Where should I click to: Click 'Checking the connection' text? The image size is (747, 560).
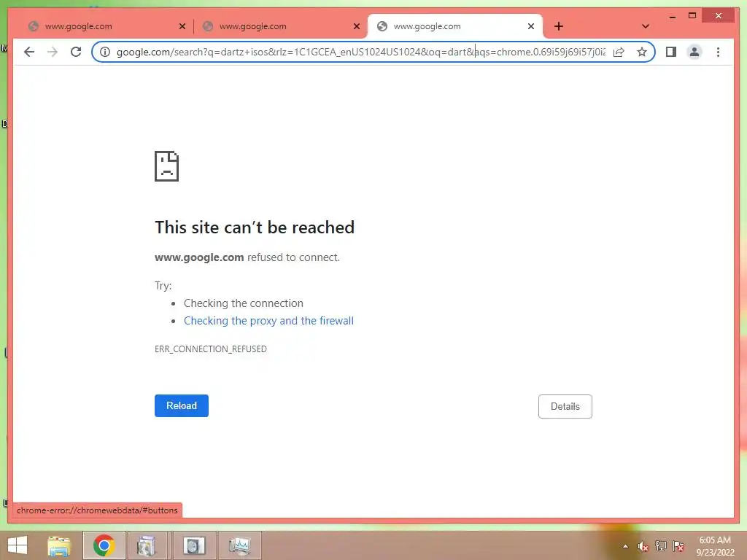[244, 303]
